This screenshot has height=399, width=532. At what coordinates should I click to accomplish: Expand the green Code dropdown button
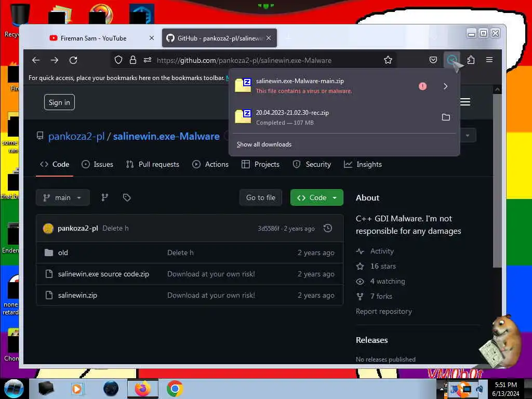[x=316, y=198]
